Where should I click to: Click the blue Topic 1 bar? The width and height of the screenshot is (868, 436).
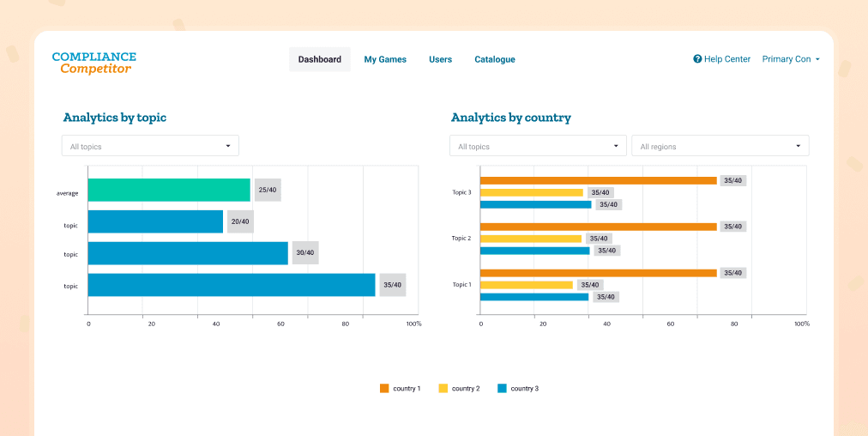(534, 297)
